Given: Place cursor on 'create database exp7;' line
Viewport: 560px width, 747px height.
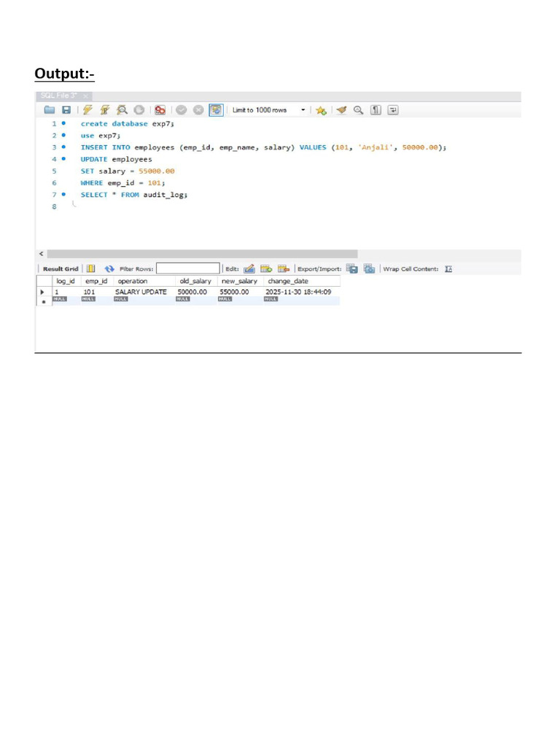Looking at the screenshot, I should [128, 124].
